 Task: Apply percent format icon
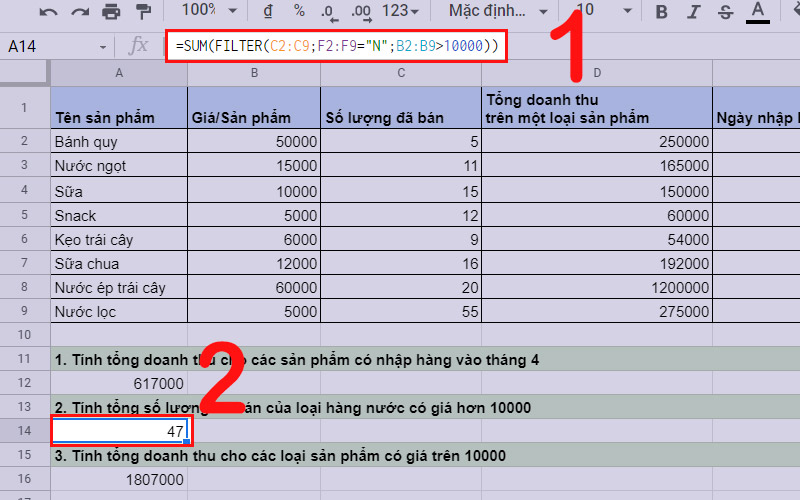coord(299,11)
